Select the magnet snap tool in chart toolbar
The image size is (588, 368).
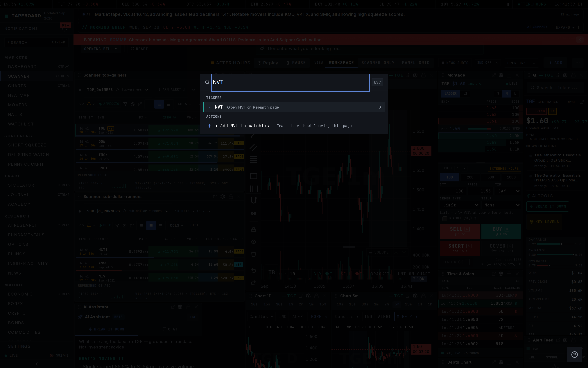pyautogui.click(x=253, y=201)
